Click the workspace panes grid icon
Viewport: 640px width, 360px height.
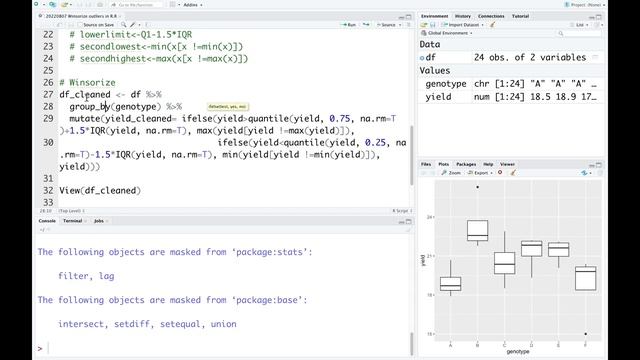point(173,4)
